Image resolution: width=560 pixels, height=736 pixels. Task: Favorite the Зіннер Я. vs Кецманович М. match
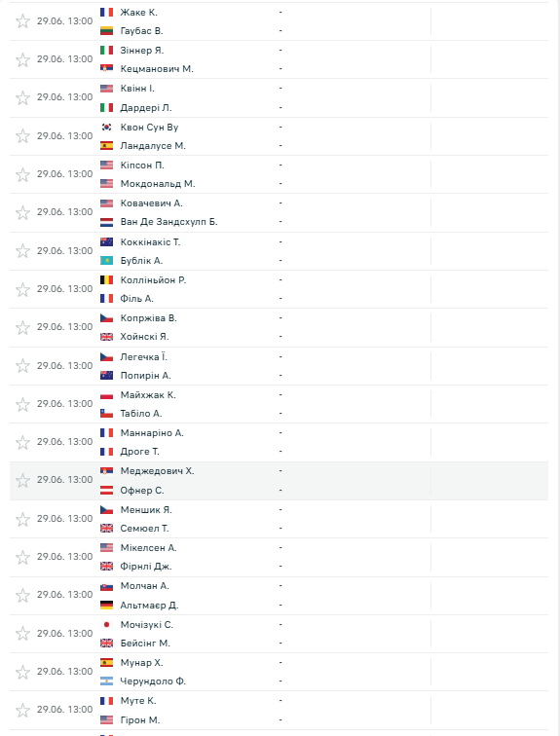(x=22, y=59)
